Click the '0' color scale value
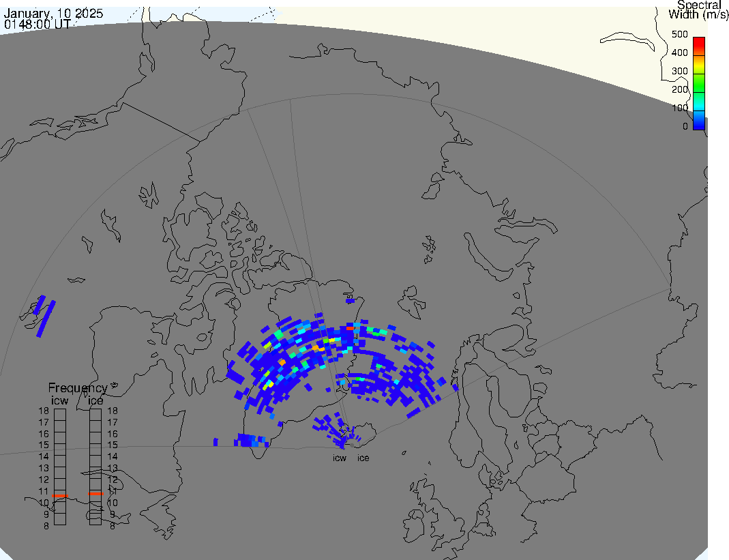Screen dimensions: 729x560 (x=685, y=126)
